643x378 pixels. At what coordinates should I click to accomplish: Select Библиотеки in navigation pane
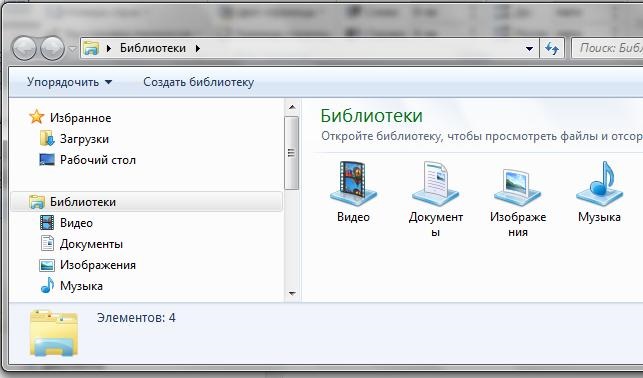tap(83, 202)
